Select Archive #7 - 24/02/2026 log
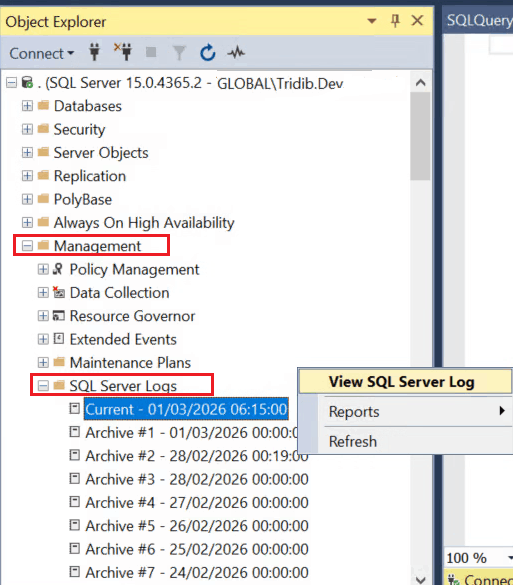The image size is (513, 585). point(197,573)
